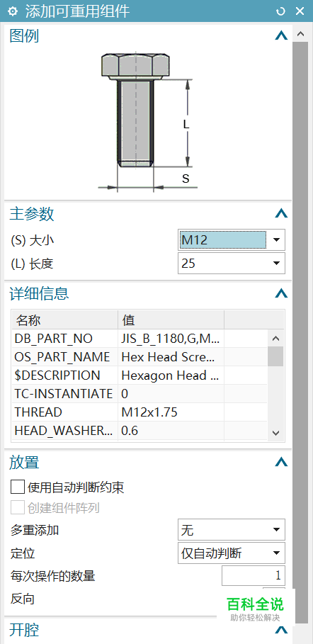The width and height of the screenshot is (313, 644).
Task: Click the hex bolt legend image
Action: pyautogui.click(x=148, y=123)
